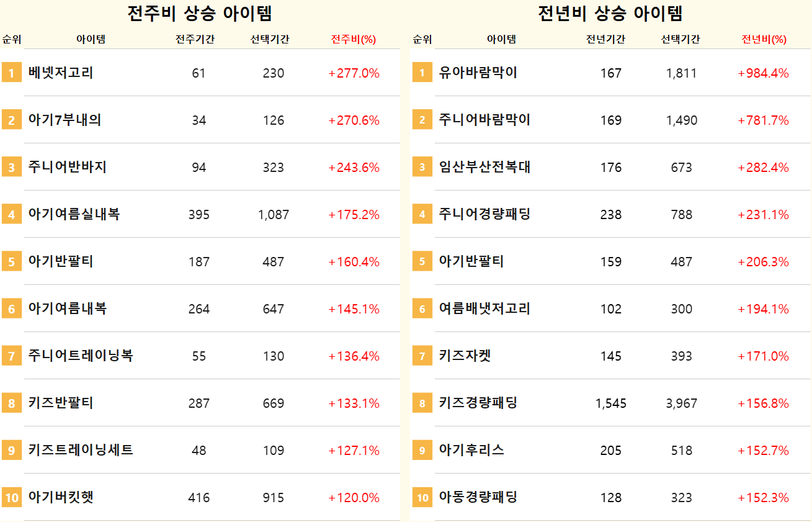Select the rank 7 badge beside 주니어트레이닝복
The image size is (812, 522).
click(x=11, y=356)
